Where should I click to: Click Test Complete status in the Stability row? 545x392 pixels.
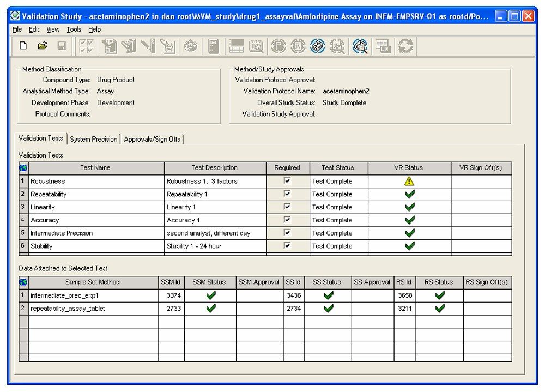tap(338, 246)
